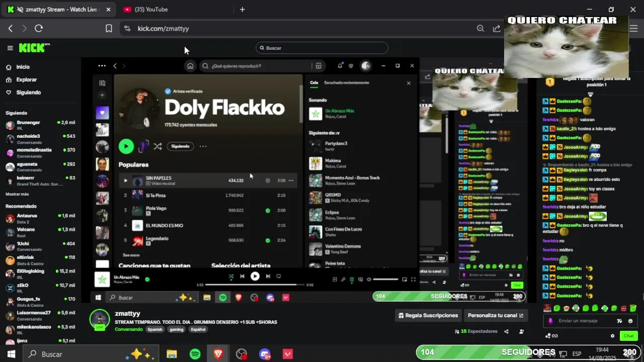Screen dimensions: 644x362
Task: Open the Spotify browse icon in search bar
Action: pyautogui.click(x=318, y=66)
